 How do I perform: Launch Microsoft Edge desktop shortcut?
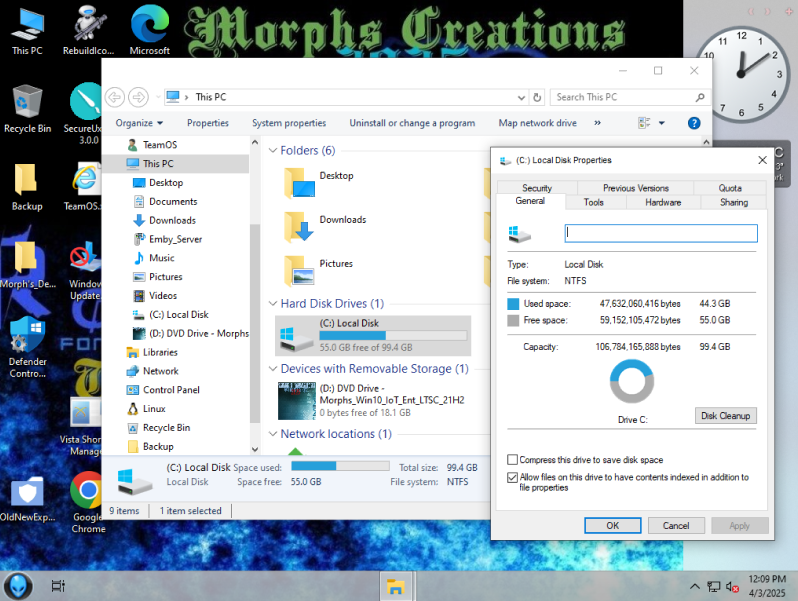pyautogui.click(x=149, y=32)
